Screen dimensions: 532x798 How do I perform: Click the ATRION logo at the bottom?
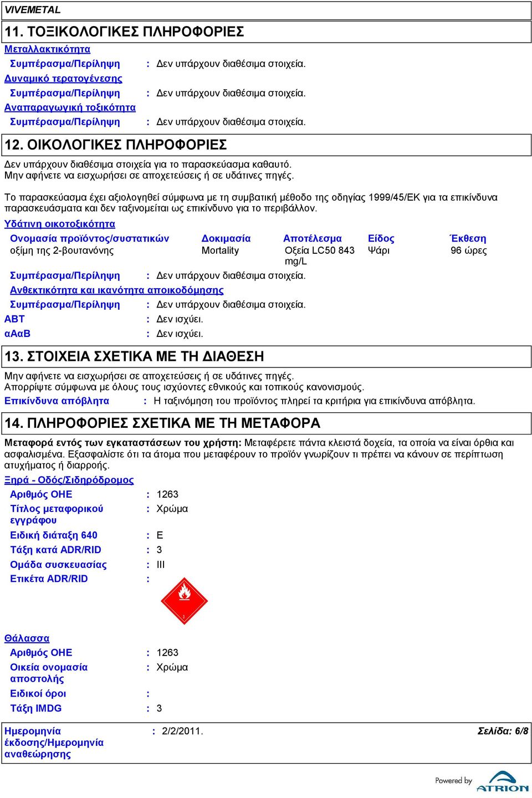503,781
